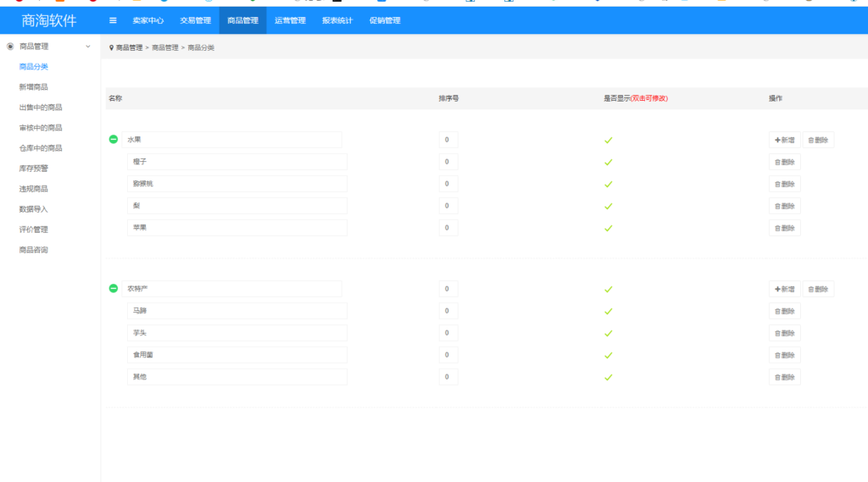Toggle the display checkmark for 水果
Viewport: 868px width, 482px height.
608,141
